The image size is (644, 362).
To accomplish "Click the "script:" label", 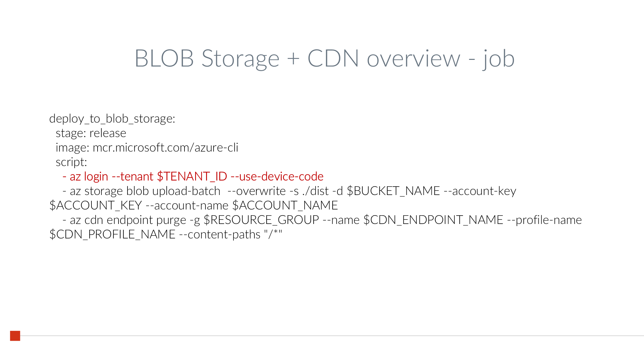I will click(x=71, y=162).
